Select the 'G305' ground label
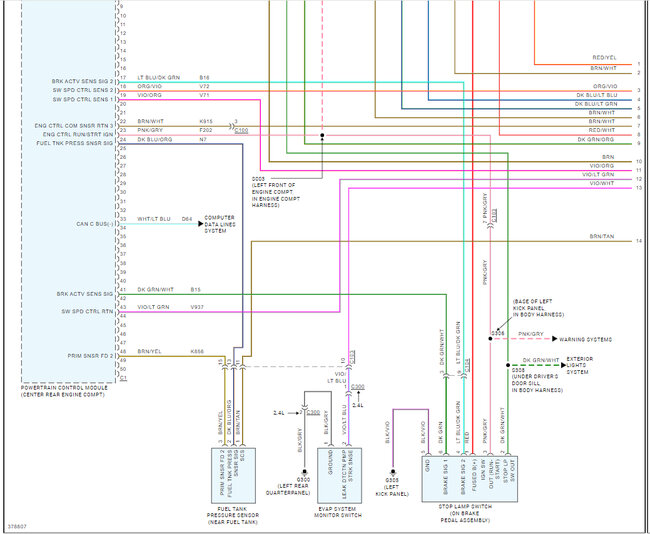Viewport: 650px width, 534px height. tap(392, 480)
